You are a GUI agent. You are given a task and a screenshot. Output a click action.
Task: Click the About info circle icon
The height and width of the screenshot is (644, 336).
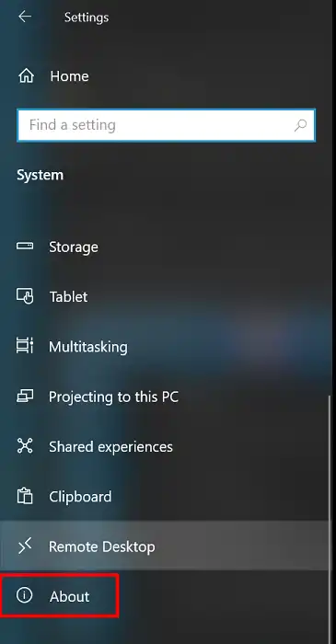[24, 595]
